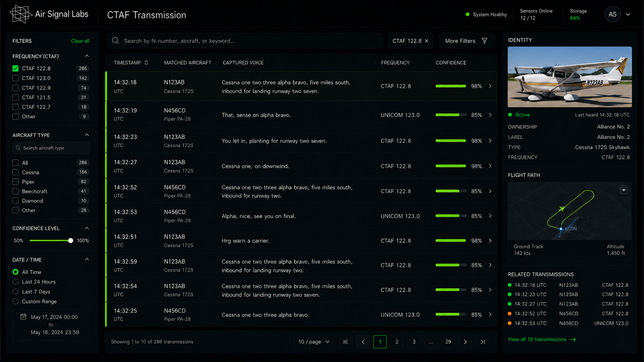Open related transmission 14:32:52 UTC N456CD

[568, 314]
